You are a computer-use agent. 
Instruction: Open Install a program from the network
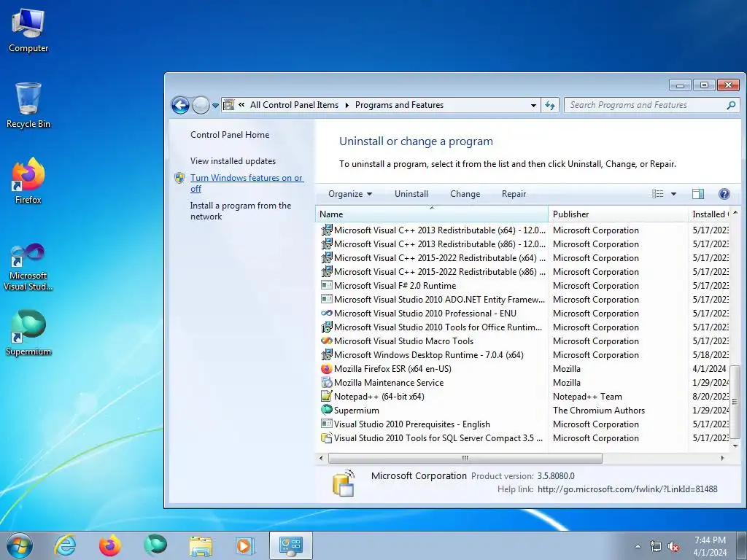point(241,211)
